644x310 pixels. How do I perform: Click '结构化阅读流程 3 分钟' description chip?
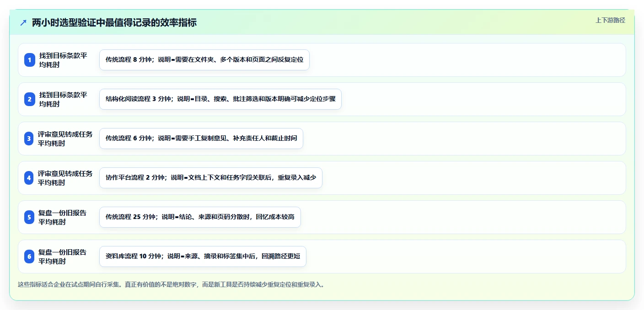[220, 99]
